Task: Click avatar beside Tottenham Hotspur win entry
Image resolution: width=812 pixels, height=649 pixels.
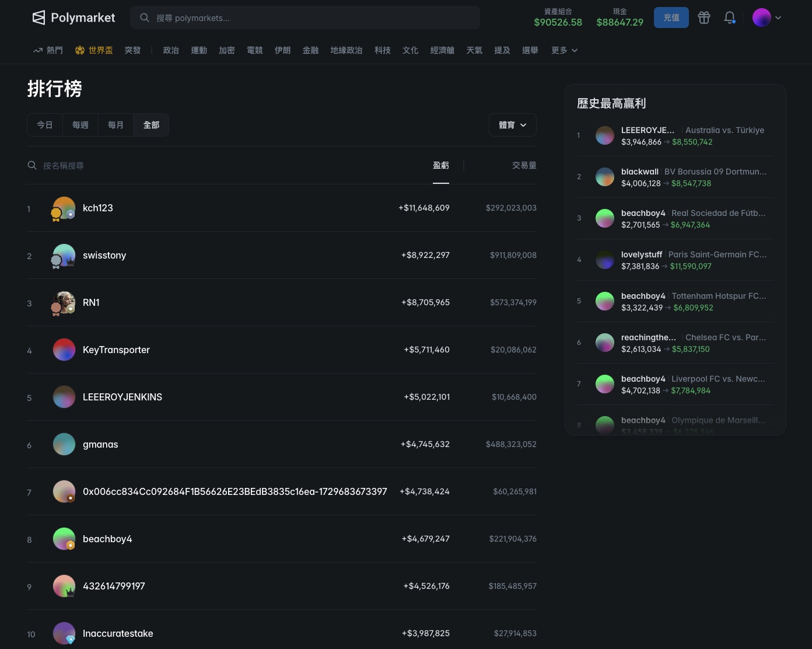Action: (x=605, y=301)
